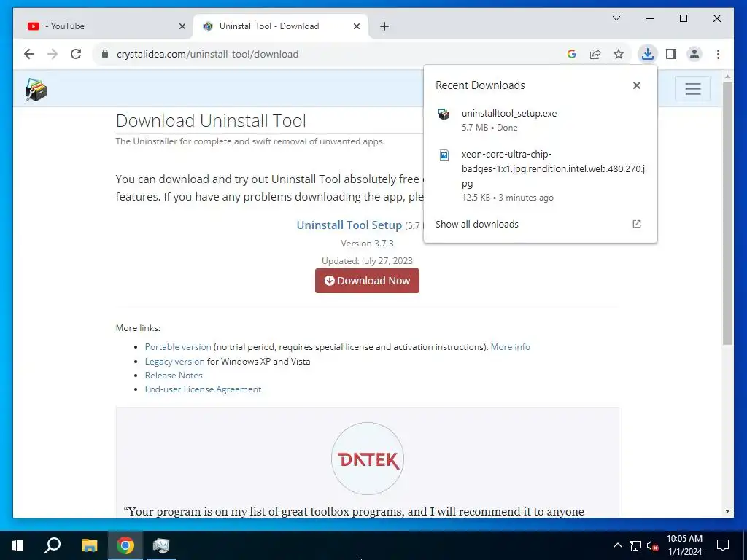Select the Uninstall Tool - Download tab
The image size is (747, 560).
[281, 26]
